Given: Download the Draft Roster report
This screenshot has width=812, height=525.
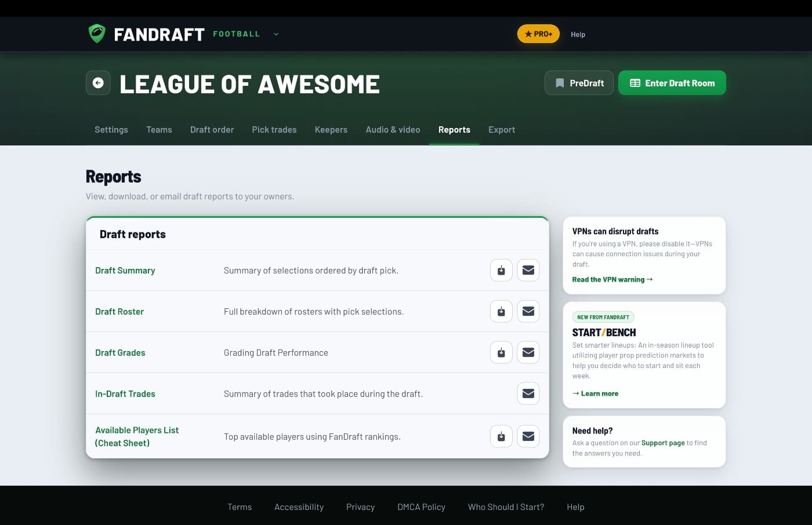Looking at the screenshot, I should pos(501,311).
